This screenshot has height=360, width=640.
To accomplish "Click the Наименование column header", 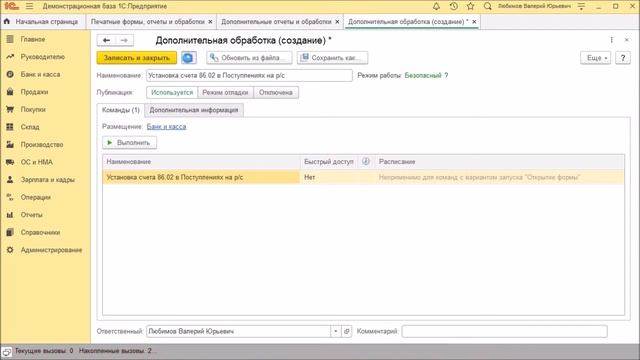I will (x=201, y=162).
